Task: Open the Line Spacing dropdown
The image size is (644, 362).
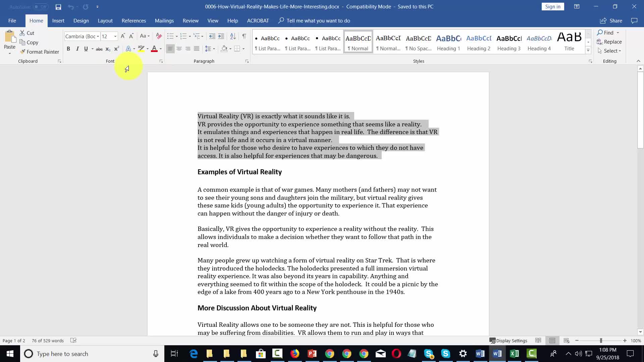Action: [210, 49]
